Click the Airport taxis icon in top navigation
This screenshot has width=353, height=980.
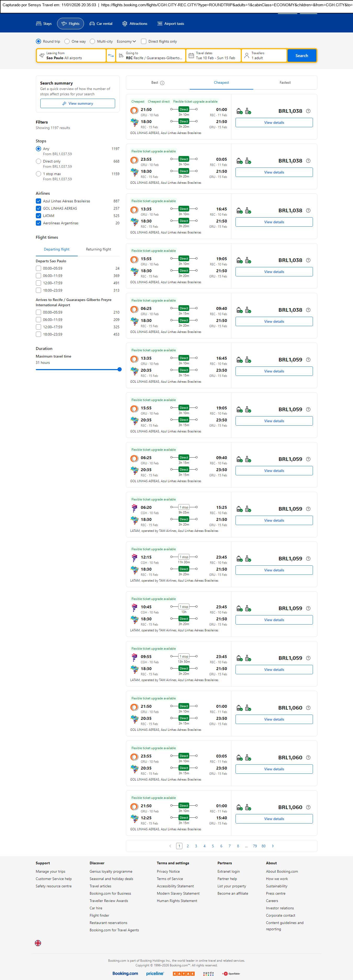(x=160, y=24)
